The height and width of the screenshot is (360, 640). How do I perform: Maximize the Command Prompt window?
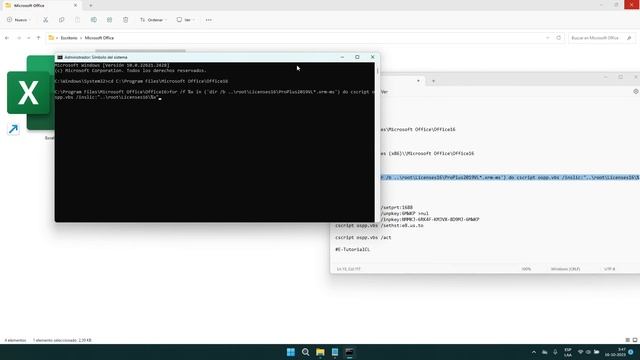coord(357,57)
